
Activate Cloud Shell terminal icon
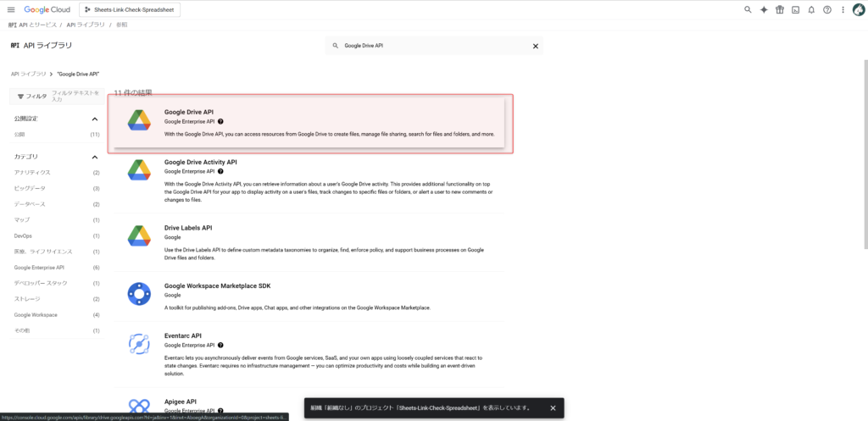pyautogui.click(x=795, y=9)
